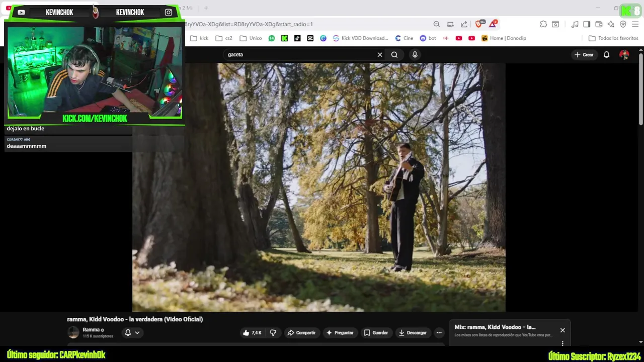Close the Mix playlist panel

(562, 330)
